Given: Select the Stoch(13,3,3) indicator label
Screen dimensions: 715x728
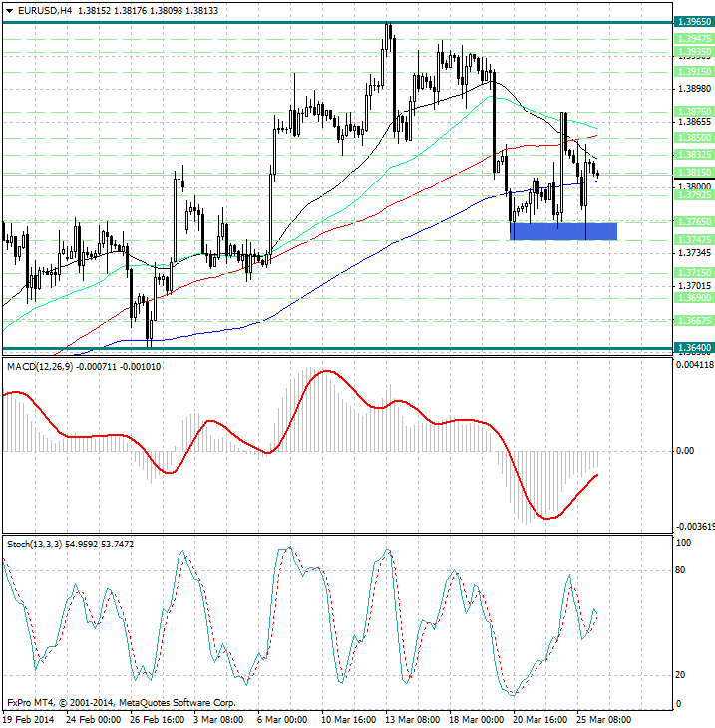Looking at the screenshot, I should tap(38, 544).
